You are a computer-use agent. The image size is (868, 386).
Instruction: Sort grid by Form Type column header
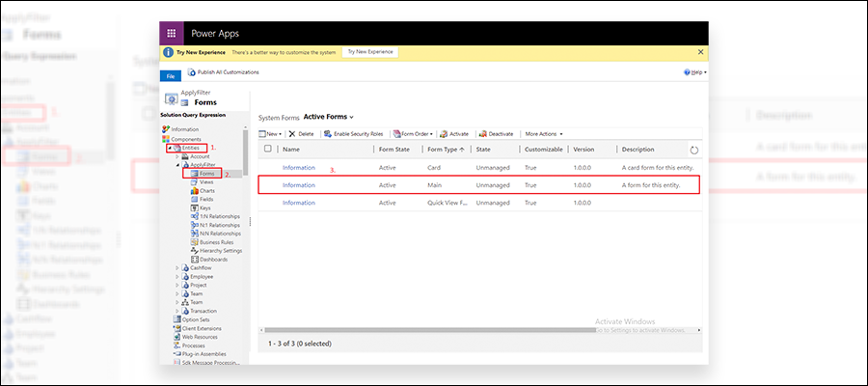point(445,150)
